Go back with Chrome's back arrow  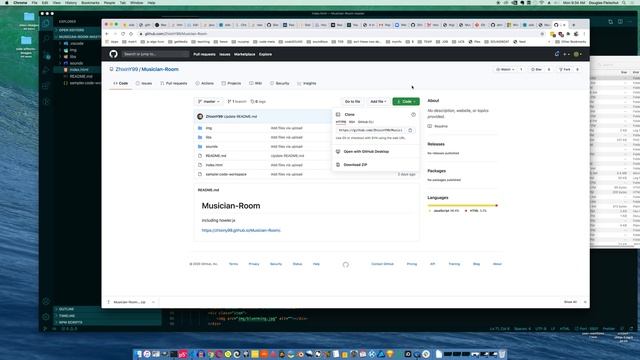[107, 34]
